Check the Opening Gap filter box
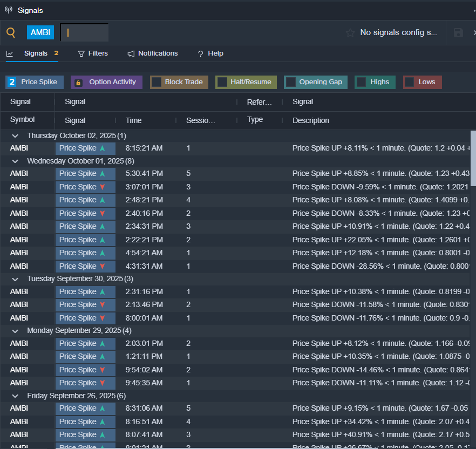The image size is (476, 449). pyautogui.click(x=290, y=82)
